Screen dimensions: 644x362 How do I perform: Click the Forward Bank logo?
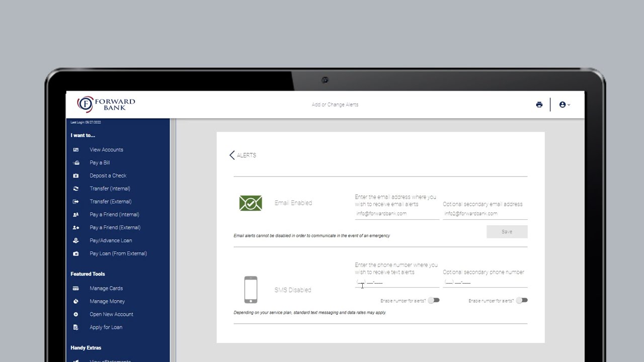coord(106,105)
